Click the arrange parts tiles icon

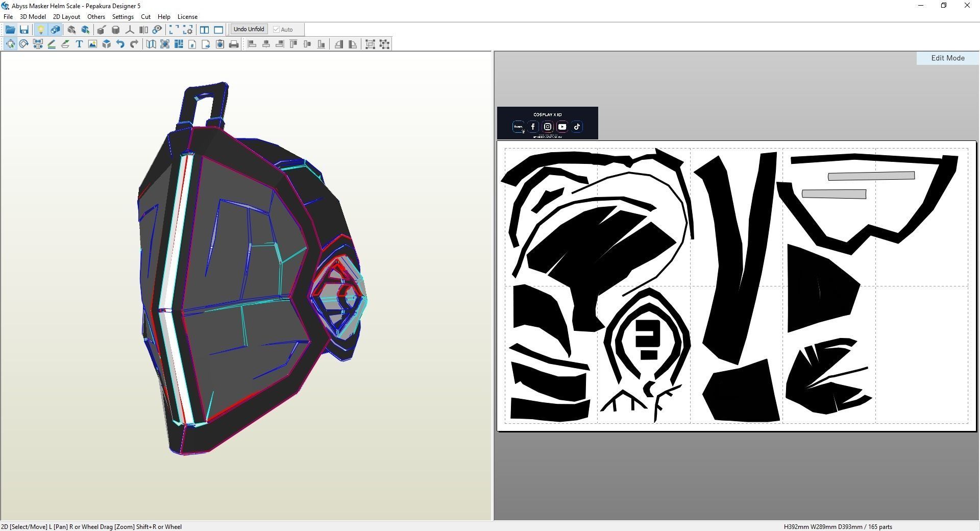pyautogui.click(x=179, y=44)
